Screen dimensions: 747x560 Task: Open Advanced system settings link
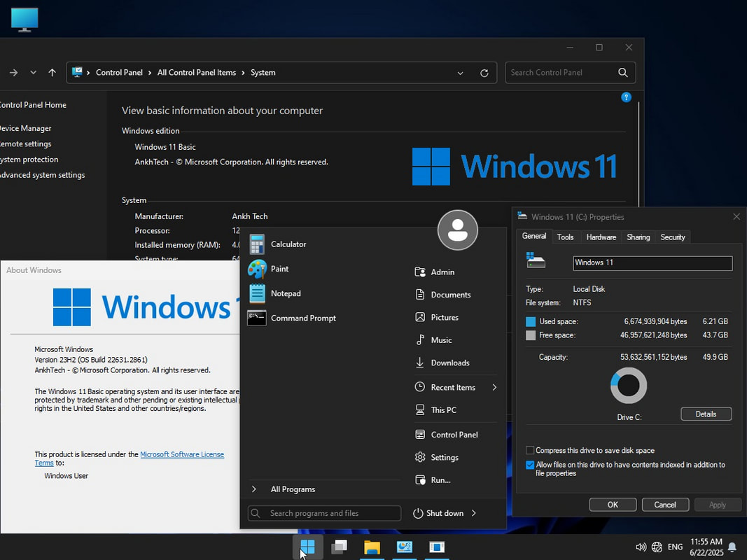click(42, 175)
